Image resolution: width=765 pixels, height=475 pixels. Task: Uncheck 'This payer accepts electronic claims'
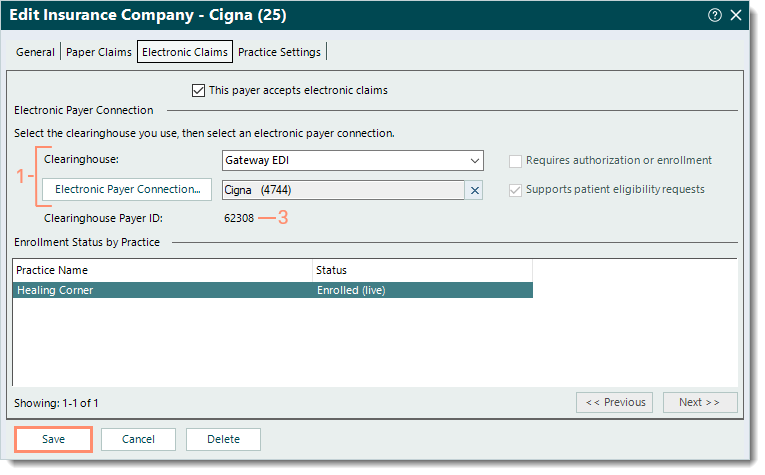click(200, 91)
